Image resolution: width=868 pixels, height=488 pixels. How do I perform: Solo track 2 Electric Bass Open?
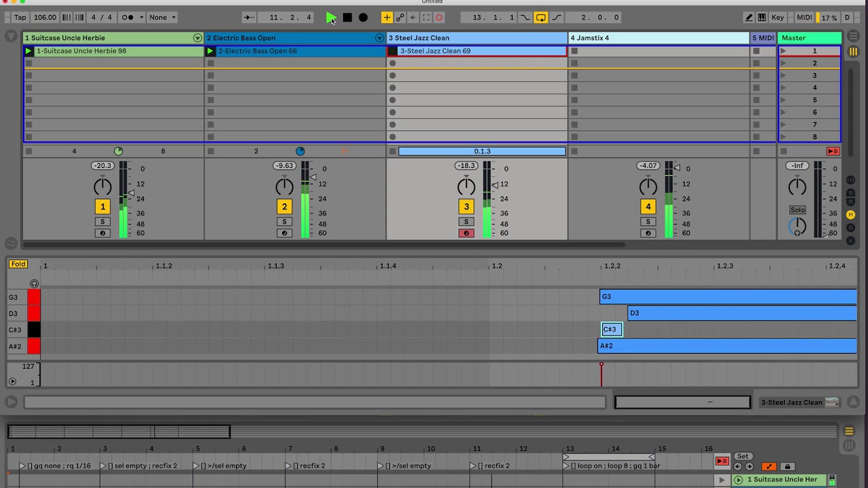point(284,222)
